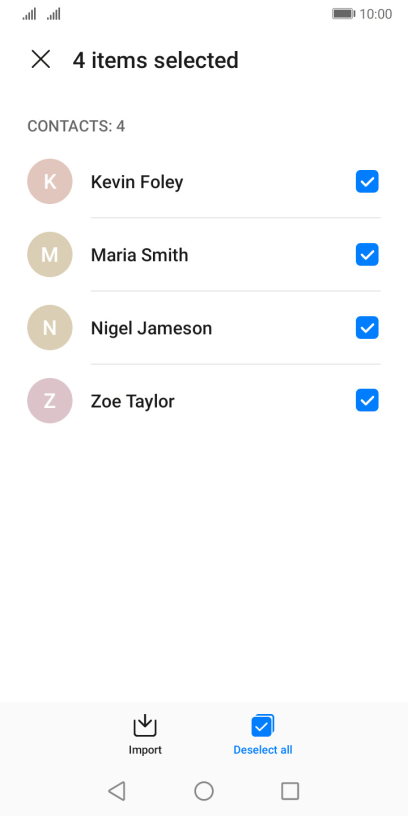This screenshot has width=408, height=816.
Task: Tap the recent apps square button
Action: [290, 791]
